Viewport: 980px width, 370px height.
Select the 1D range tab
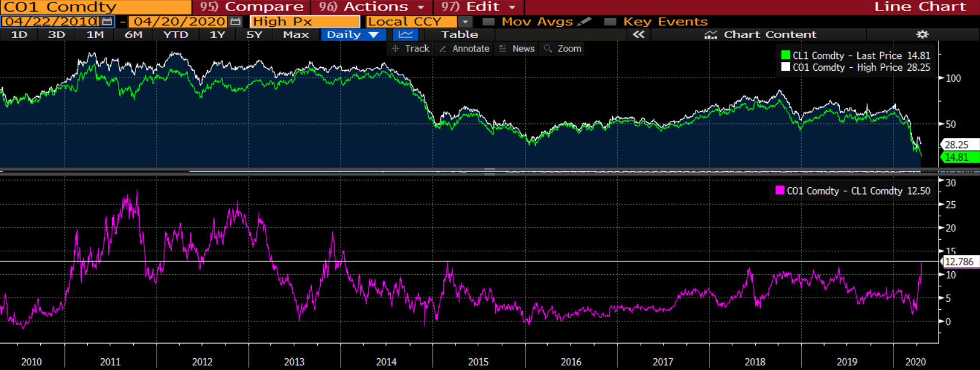pos(19,34)
